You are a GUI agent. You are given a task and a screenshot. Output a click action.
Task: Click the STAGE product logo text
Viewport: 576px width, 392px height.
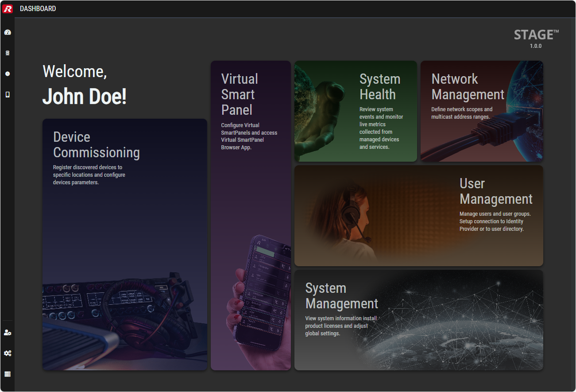(x=536, y=35)
